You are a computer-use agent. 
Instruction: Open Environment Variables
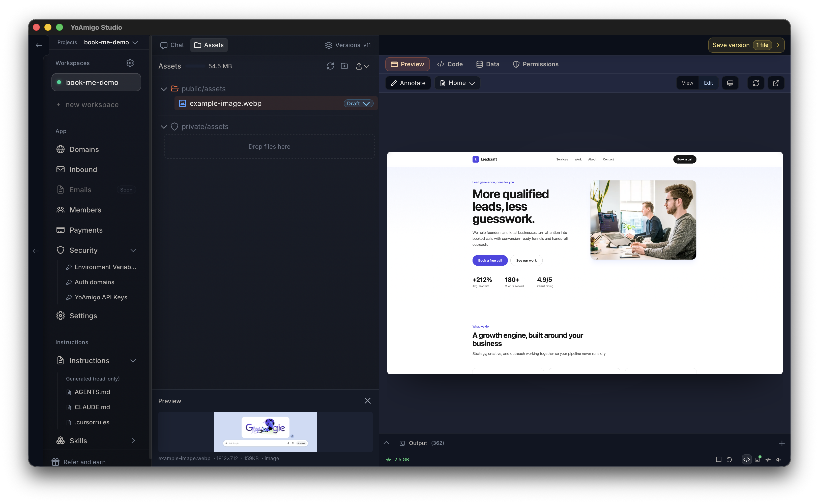tap(101, 267)
